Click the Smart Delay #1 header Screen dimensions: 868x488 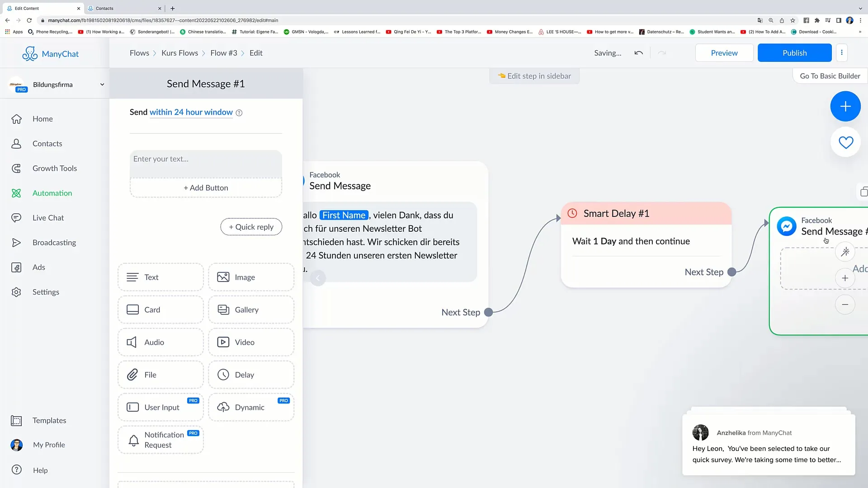coord(646,213)
